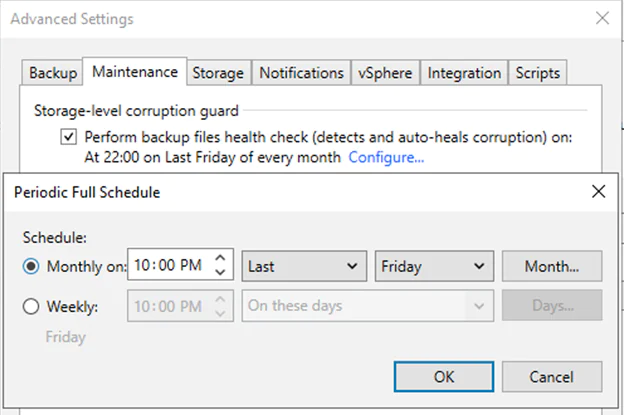Screen dimensions: 624x415
Task: Open the Last week-of-month dropdown
Action: 304,266
